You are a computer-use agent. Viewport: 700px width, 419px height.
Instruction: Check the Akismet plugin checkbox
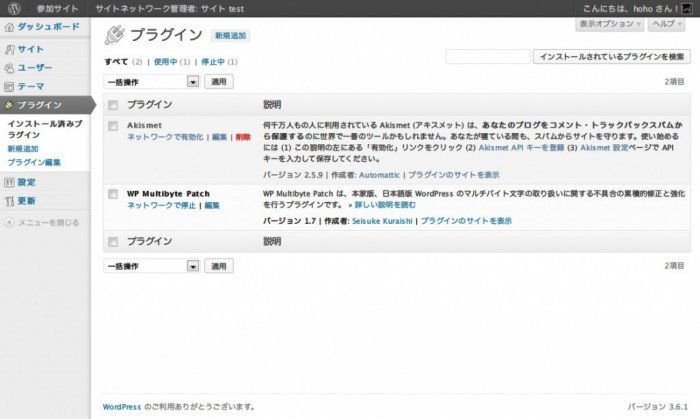tap(113, 125)
